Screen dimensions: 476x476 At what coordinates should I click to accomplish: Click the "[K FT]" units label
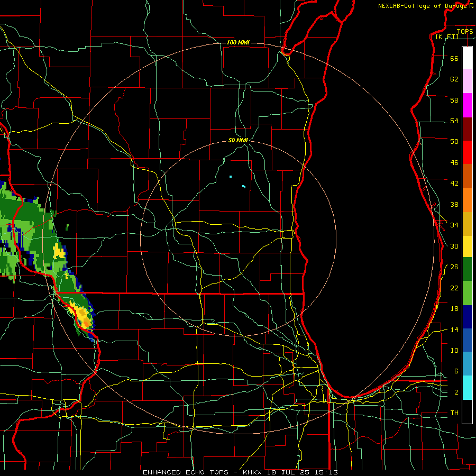pyautogui.click(x=447, y=36)
